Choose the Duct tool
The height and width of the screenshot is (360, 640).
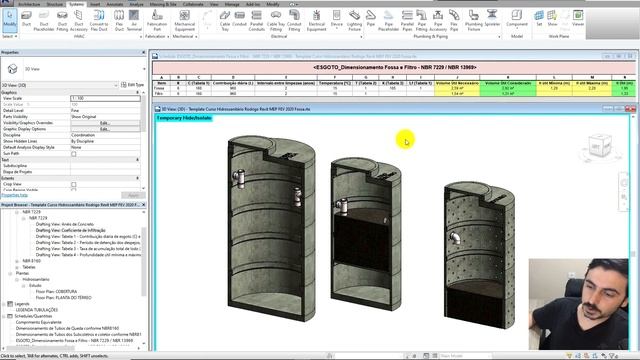[x=26, y=20]
